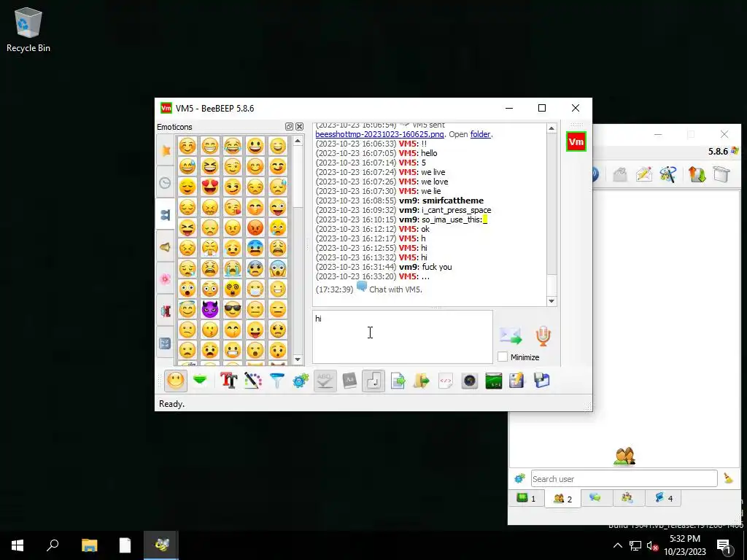The image size is (747, 560).
Task: Open chat settings gears icon in toolbar
Action: click(x=301, y=381)
